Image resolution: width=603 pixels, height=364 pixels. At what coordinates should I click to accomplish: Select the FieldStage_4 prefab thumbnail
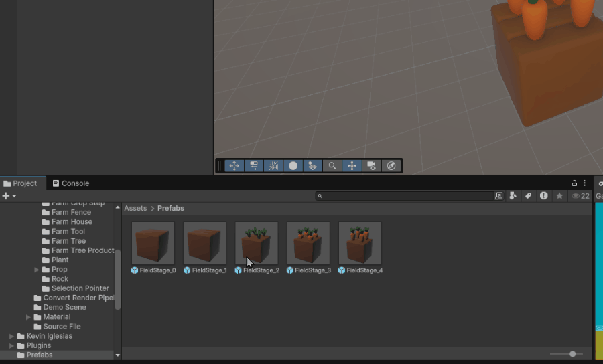360,244
